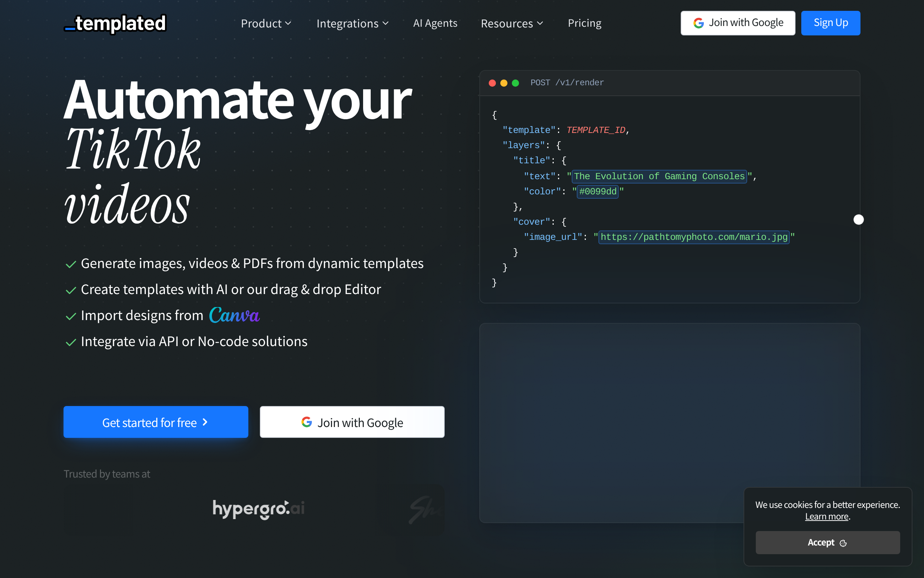Click the "Trusted by teams at" text
This screenshot has width=924, height=578.
coord(107,474)
